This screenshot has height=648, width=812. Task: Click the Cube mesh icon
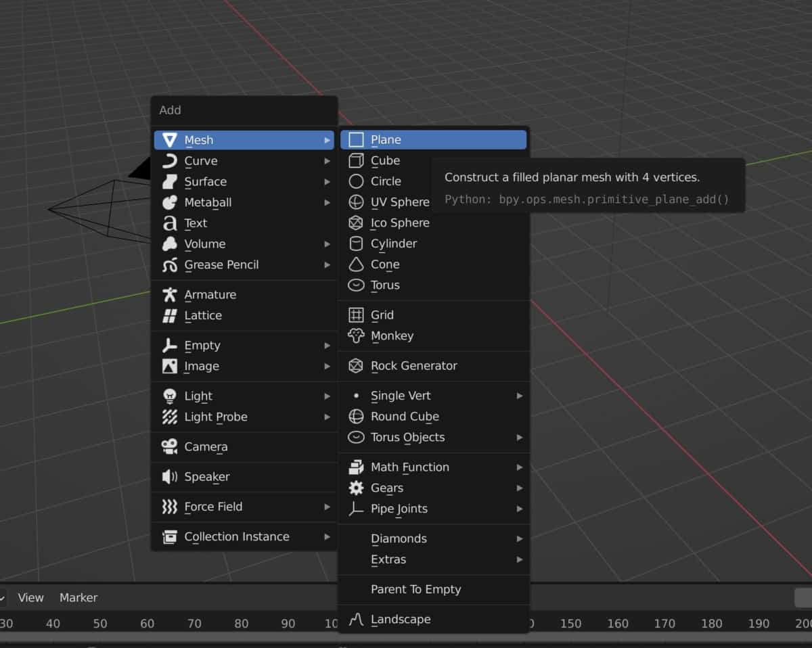[355, 160]
